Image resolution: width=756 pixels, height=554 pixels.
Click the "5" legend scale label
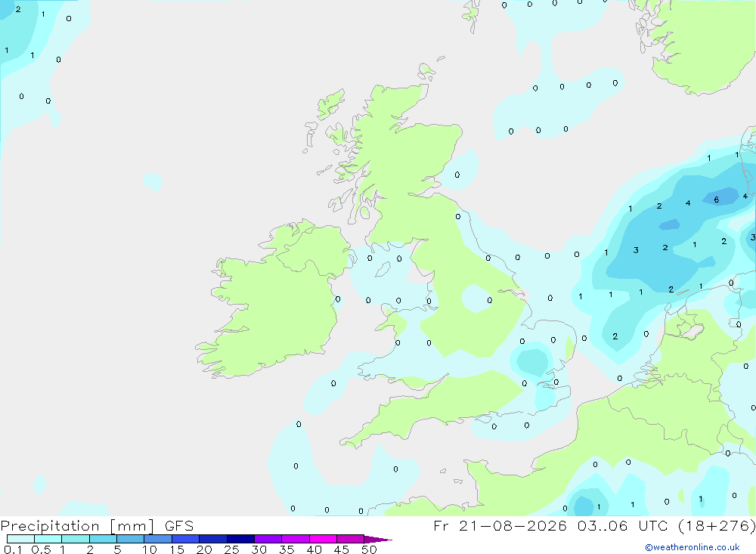point(117,549)
